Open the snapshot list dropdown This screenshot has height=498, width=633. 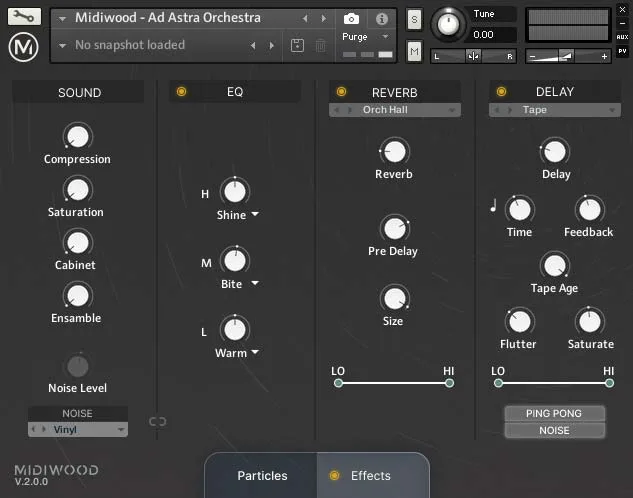tap(62, 46)
